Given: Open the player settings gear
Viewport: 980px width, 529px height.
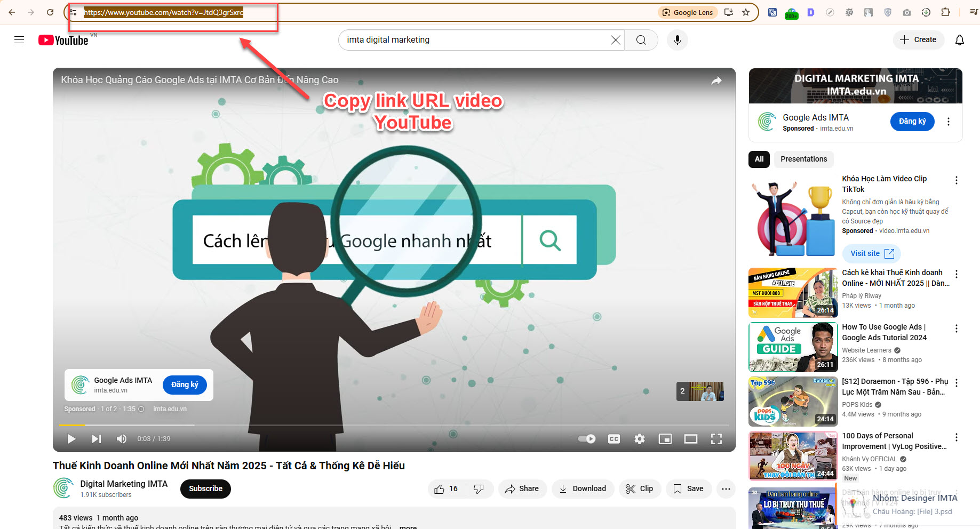Looking at the screenshot, I should click(640, 439).
